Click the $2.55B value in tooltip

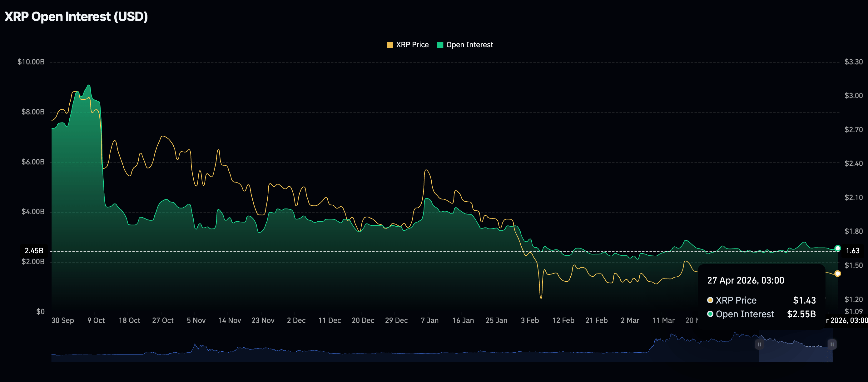click(x=801, y=314)
